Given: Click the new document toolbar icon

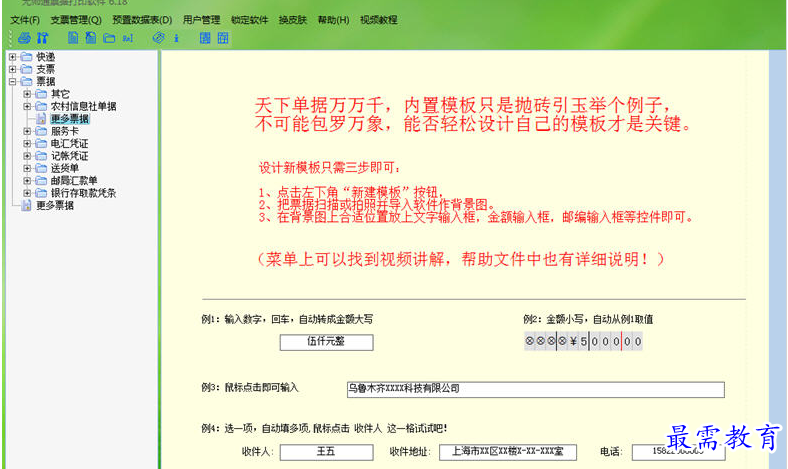Looking at the screenshot, I should click(73, 38).
